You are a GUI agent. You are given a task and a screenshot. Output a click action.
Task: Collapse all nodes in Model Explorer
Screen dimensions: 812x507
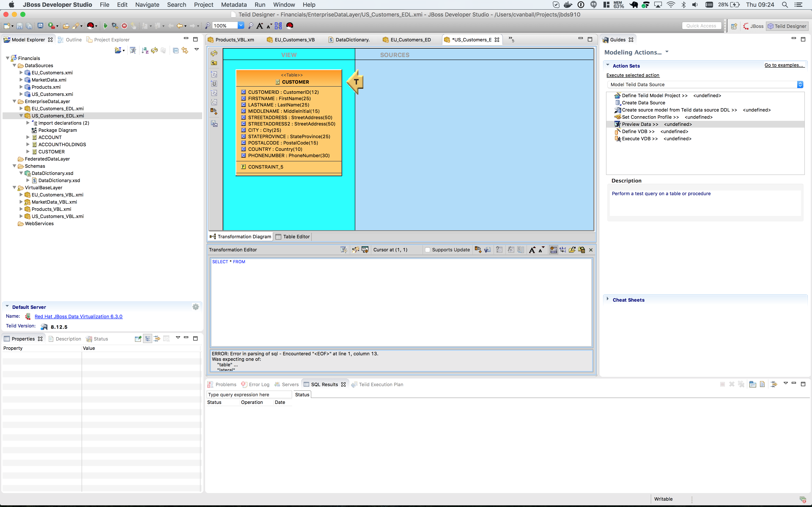tap(176, 50)
